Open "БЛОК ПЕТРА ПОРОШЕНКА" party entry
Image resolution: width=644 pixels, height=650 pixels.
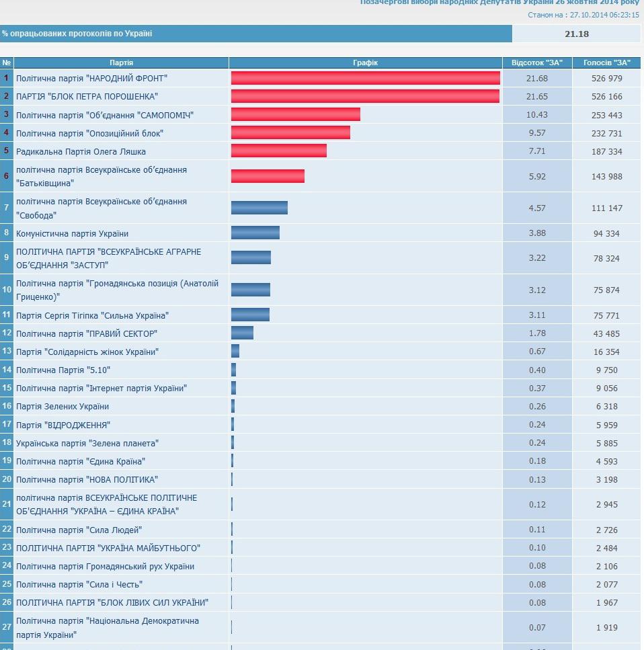pos(87,97)
